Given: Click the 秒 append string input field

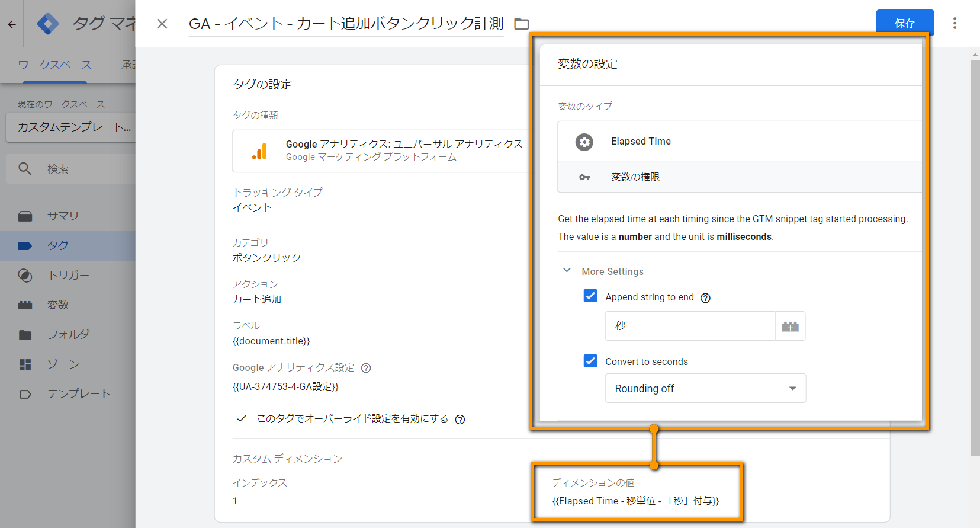Looking at the screenshot, I should (690, 326).
